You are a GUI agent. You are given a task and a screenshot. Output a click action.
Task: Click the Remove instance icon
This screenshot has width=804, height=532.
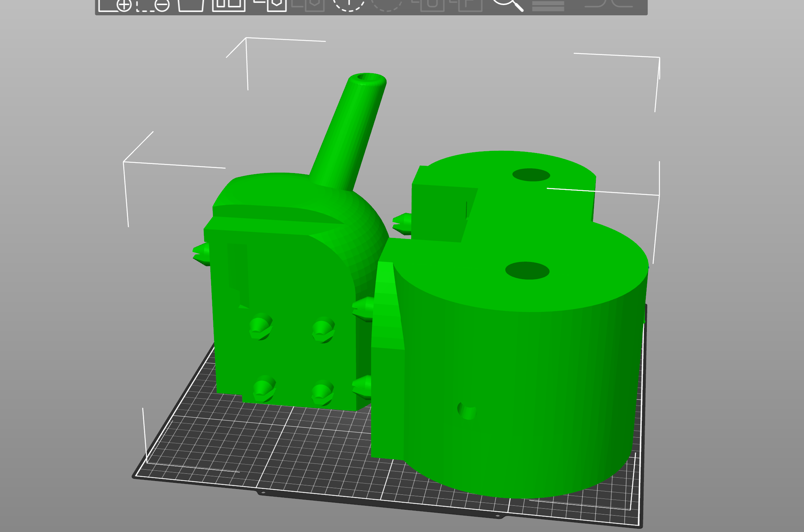click(388, 5)
